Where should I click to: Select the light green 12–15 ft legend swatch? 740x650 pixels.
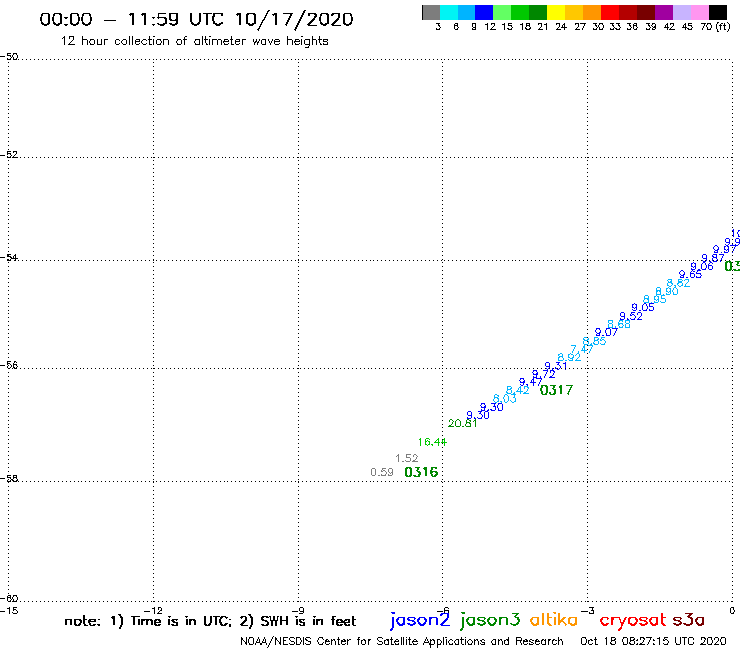502,12
